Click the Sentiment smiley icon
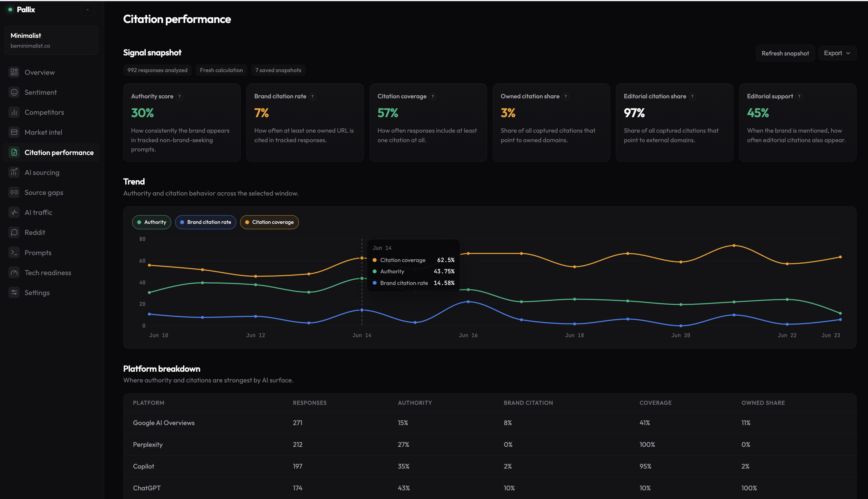The width and height of the screenshot is (868, 499). [x=14, y=92]
